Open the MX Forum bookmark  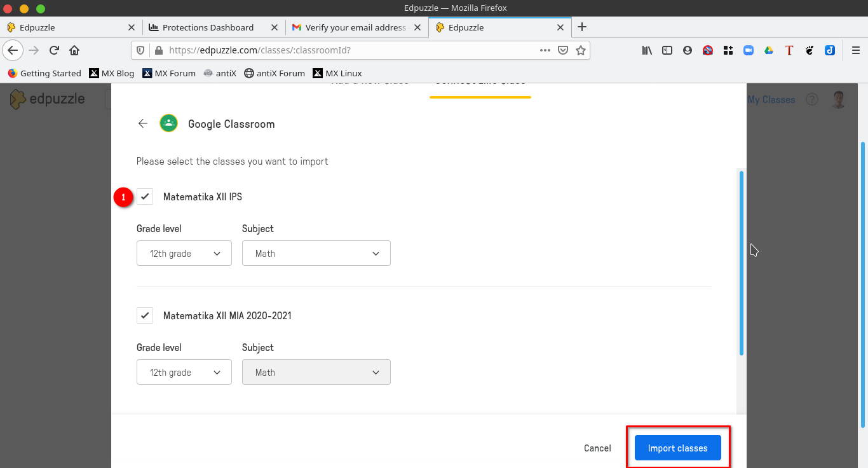pos(169,73)
